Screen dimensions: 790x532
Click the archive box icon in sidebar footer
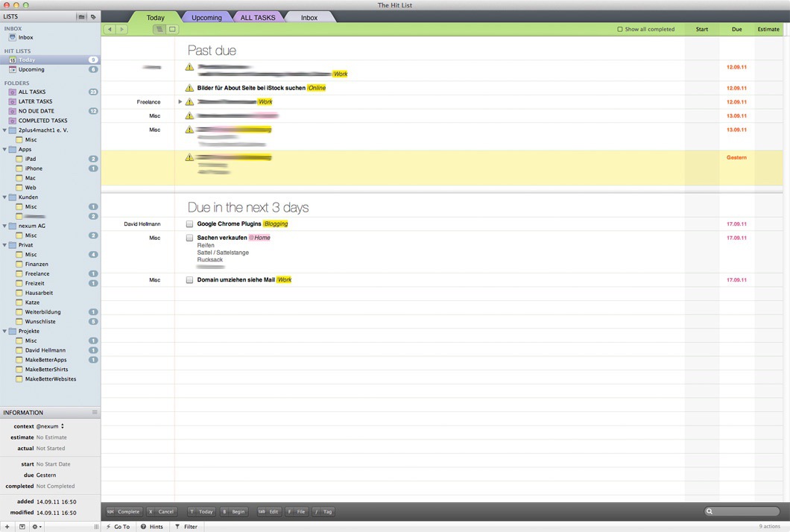22,527
